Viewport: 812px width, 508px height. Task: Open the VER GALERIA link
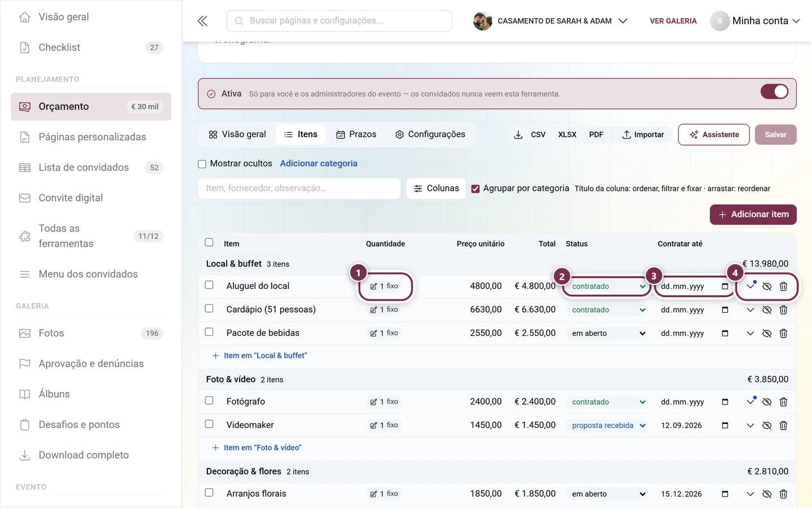(x=673, y=21)
